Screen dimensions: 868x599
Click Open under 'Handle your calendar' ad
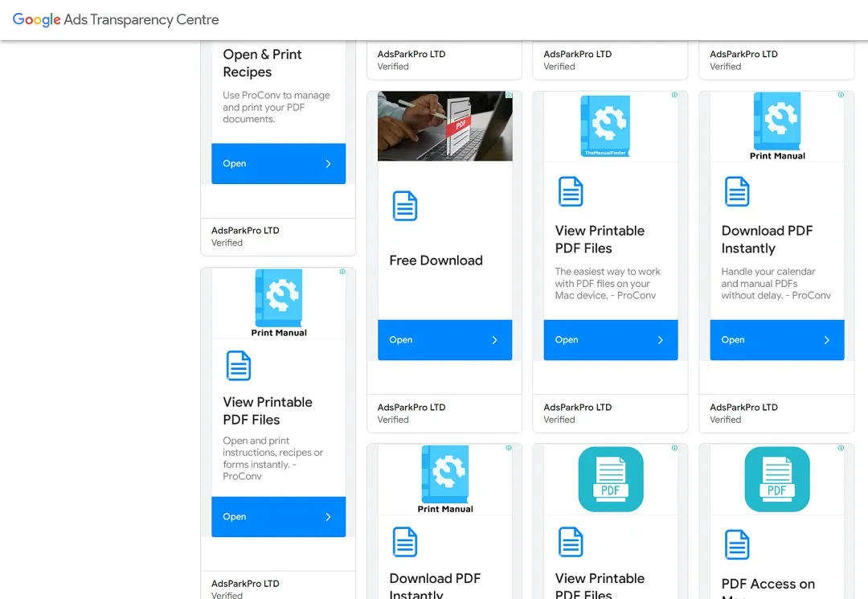777,340
